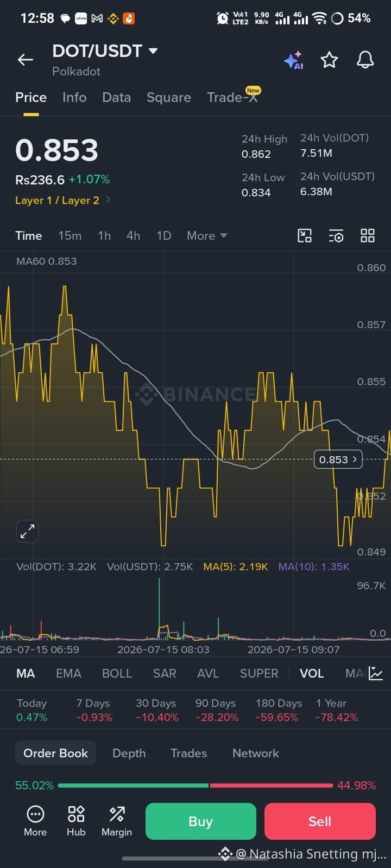Toggle the SAR indicator
This screenshot has height=868, width=391.
(x=165, y=673)
